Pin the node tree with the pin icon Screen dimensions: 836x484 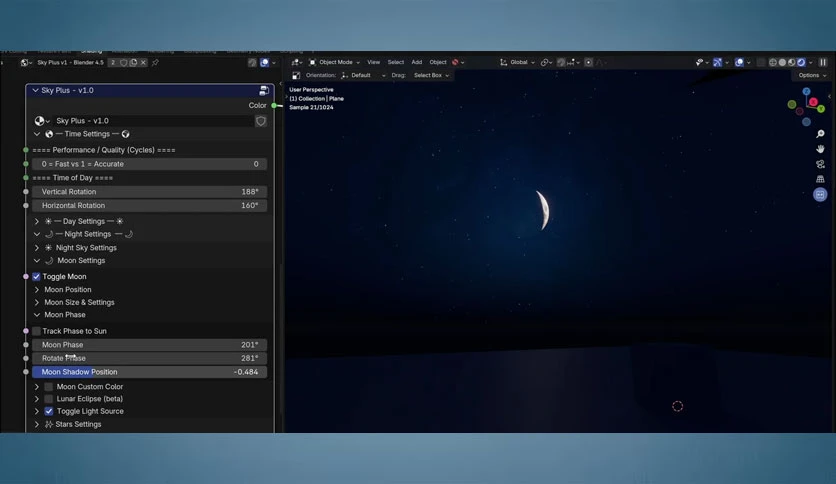point(155,62)
